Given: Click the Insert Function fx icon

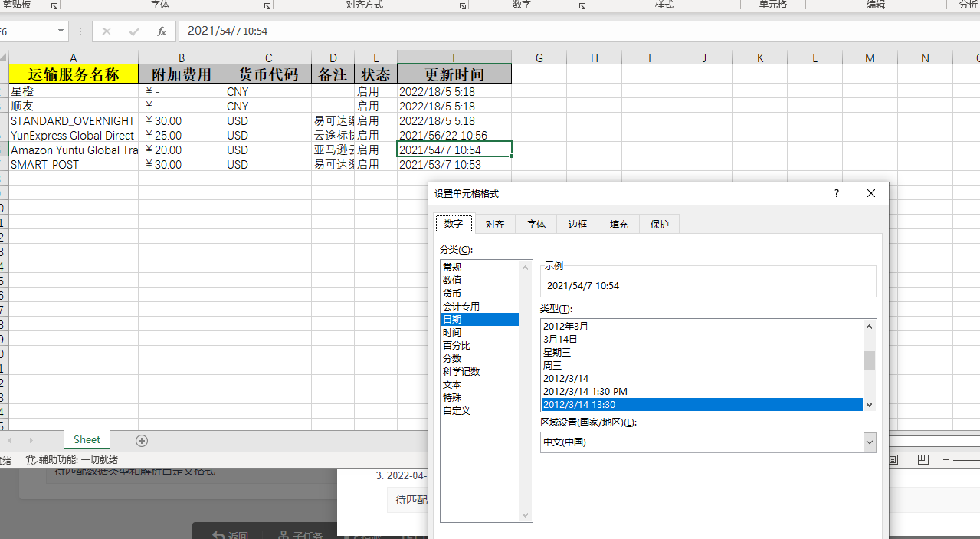Looking at the screenshot, I should (162, 31).
